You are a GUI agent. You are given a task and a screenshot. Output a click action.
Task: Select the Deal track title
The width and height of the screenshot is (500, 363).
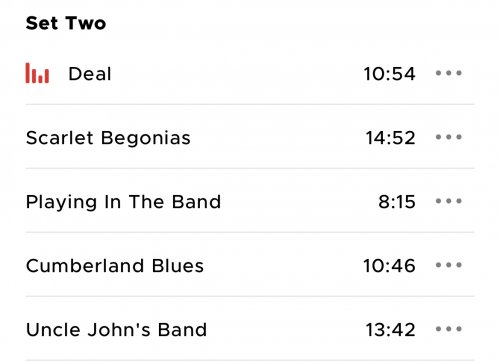click(x=90, y=74)
